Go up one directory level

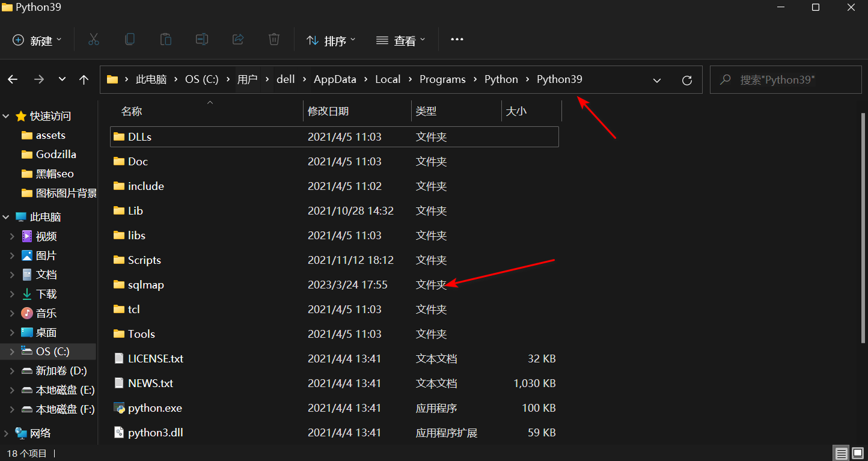pyautogui.click(x=84, y=79)
